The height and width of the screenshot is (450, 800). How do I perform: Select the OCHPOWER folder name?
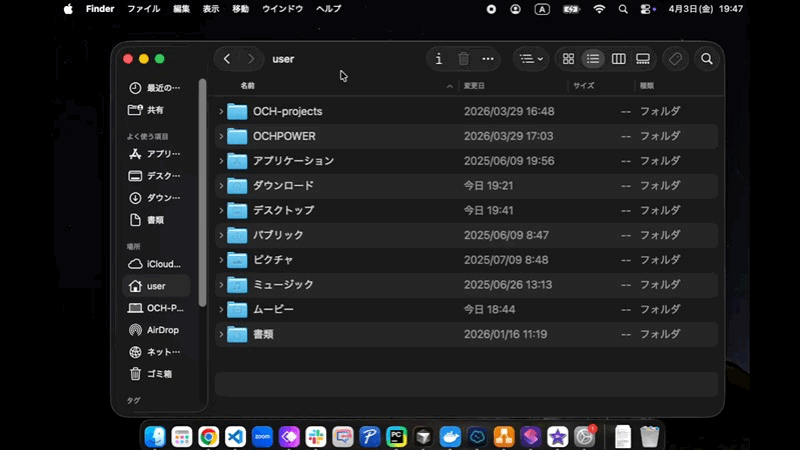284,136
